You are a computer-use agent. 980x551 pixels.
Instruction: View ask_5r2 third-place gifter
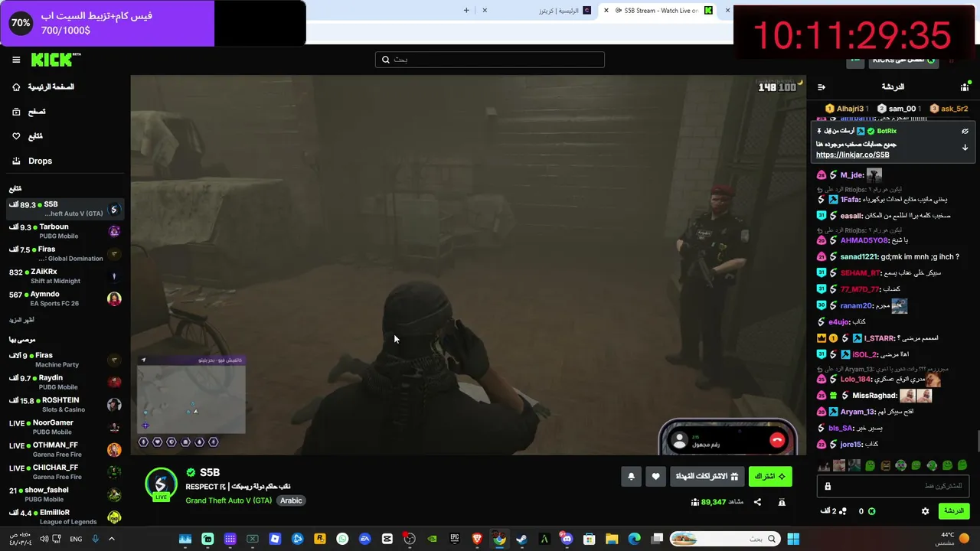pos(948,109)
